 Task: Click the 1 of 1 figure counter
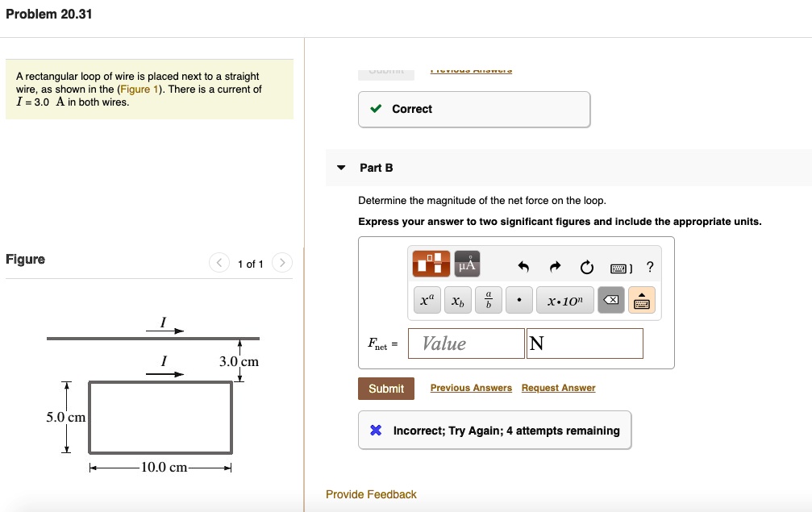[251, 264]
